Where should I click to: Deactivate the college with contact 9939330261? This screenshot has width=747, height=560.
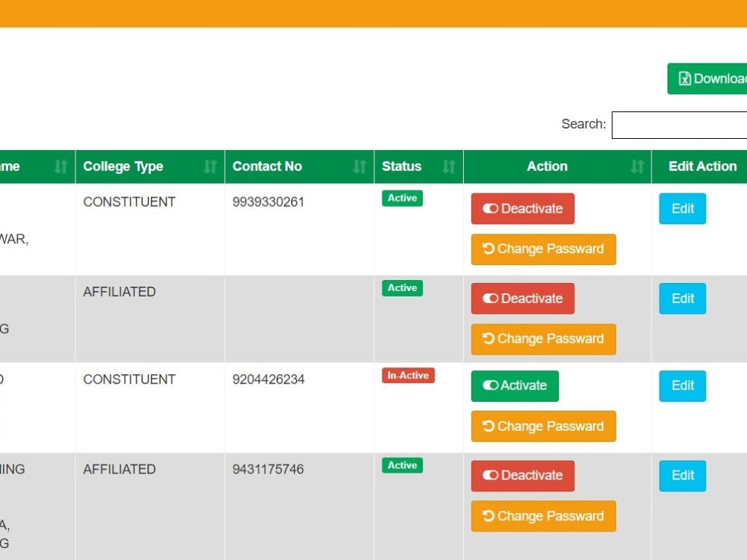point(523,208)
